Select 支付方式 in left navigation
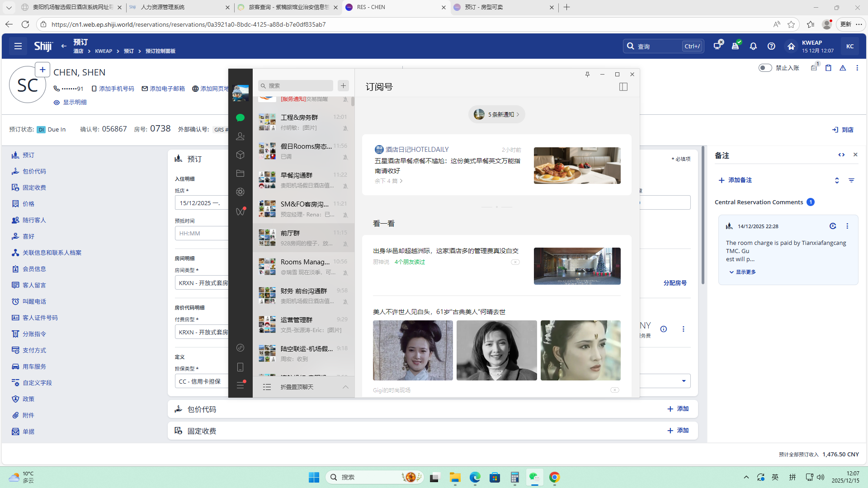 click(34, 350)
